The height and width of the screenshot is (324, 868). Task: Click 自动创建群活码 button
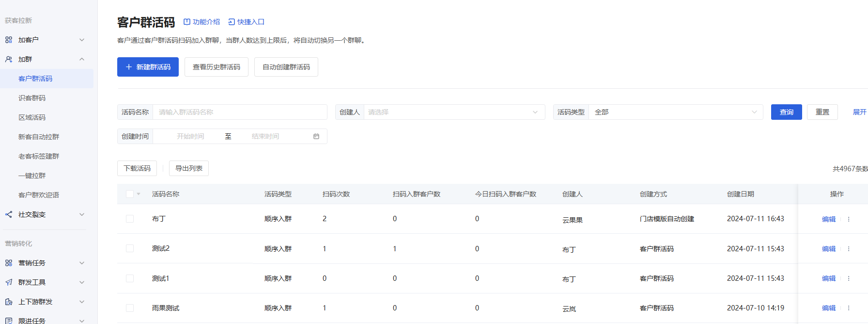[x=286, y=67]
